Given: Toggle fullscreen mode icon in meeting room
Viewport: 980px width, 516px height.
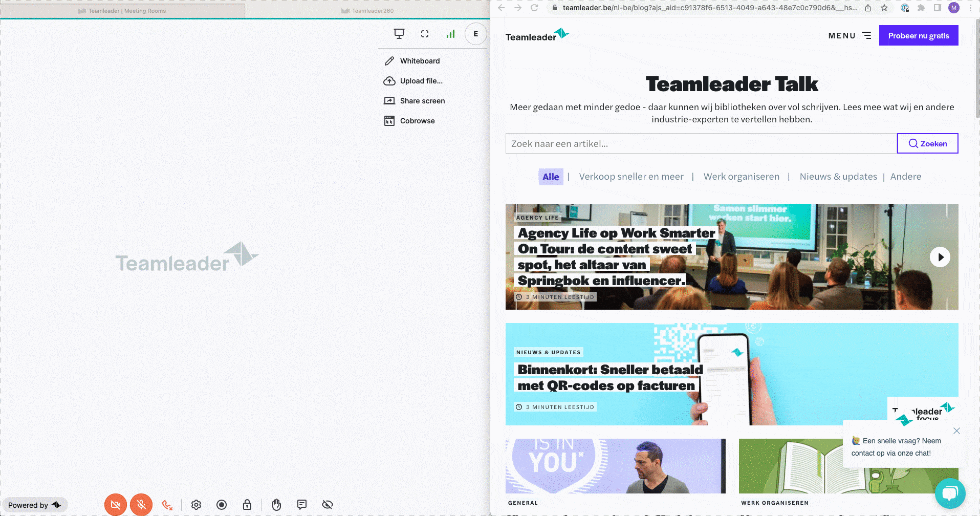Looking at the screenshot, I should tap(425, 34).
